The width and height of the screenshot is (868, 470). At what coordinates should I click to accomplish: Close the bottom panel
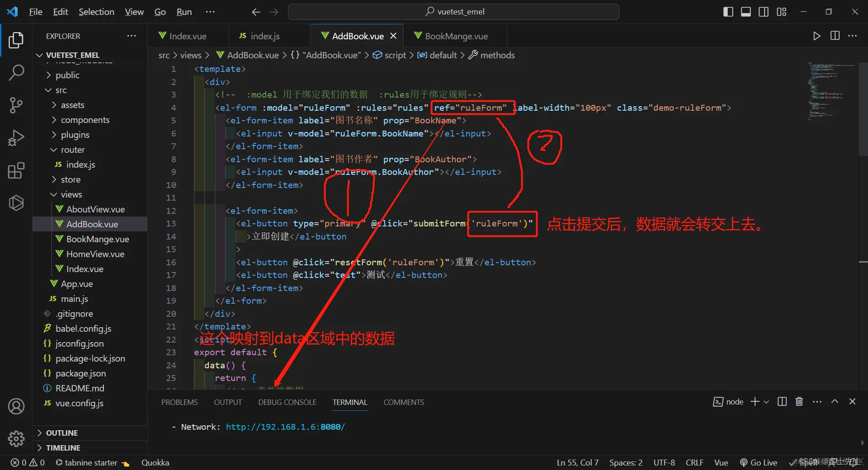[852, 401]
